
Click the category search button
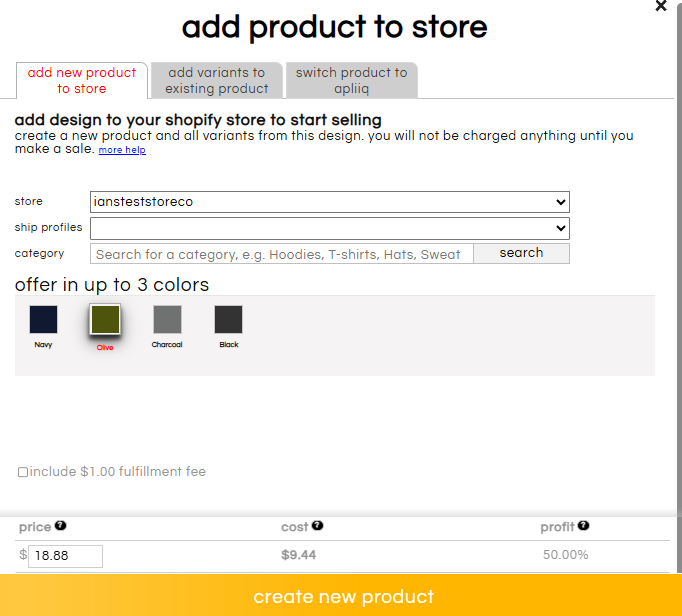pos(521,253)
